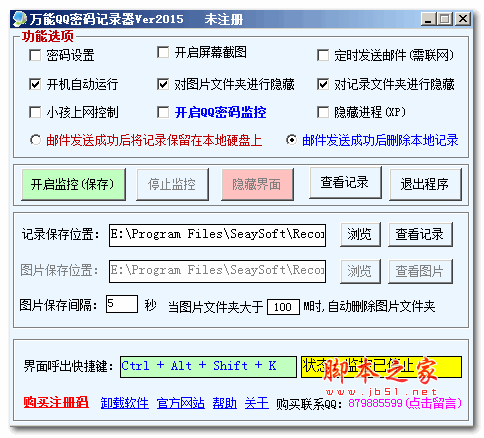Uncheck 对记录文件夹进行隐藏 checkbox
This screenshot has width=484, height=438.
pyautogui.click(x=323, y=84)
